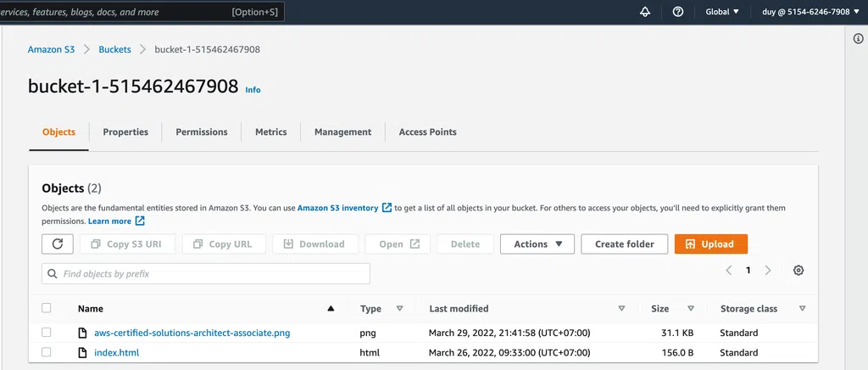Image resolution: width=868 pixels, height=370 pixels.
Task: Switch to the Metrics tab
Action: coord(270,132)
